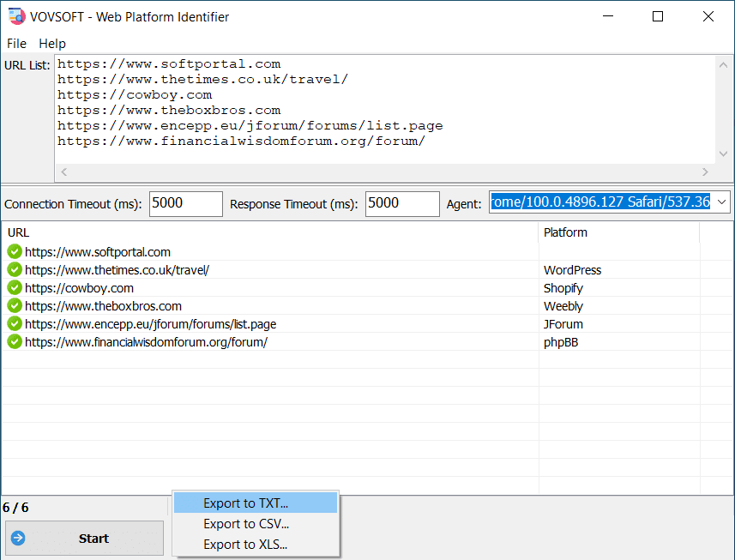
Task: Click the Platform column header
Action: point(565,232)
